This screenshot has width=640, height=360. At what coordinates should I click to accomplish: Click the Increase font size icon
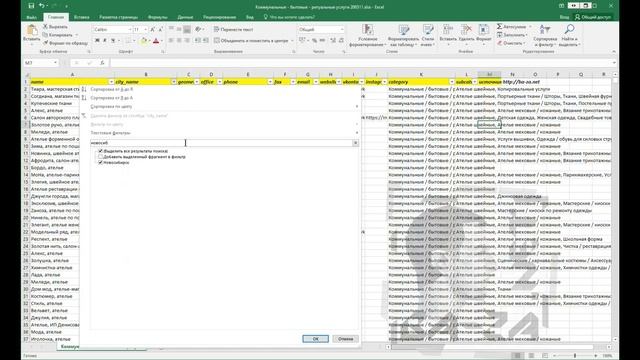click(x=152, y=29)
